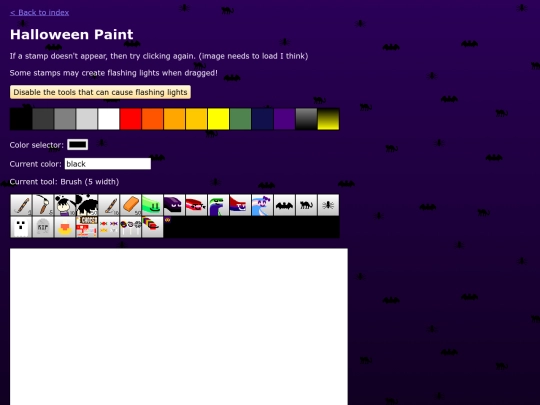The width and height of the screenshot is (540, 405).
Task: Select the RIP tombstone stamp
Action: click(43, 227)
